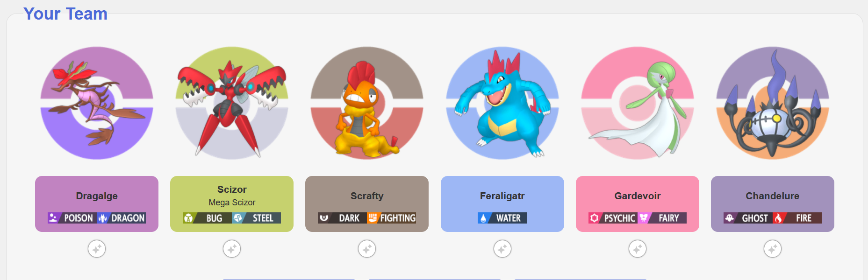Click the Scrafty Pokémon artwork
The height and width of the screenshot is (280, 868).
[367, 103]
